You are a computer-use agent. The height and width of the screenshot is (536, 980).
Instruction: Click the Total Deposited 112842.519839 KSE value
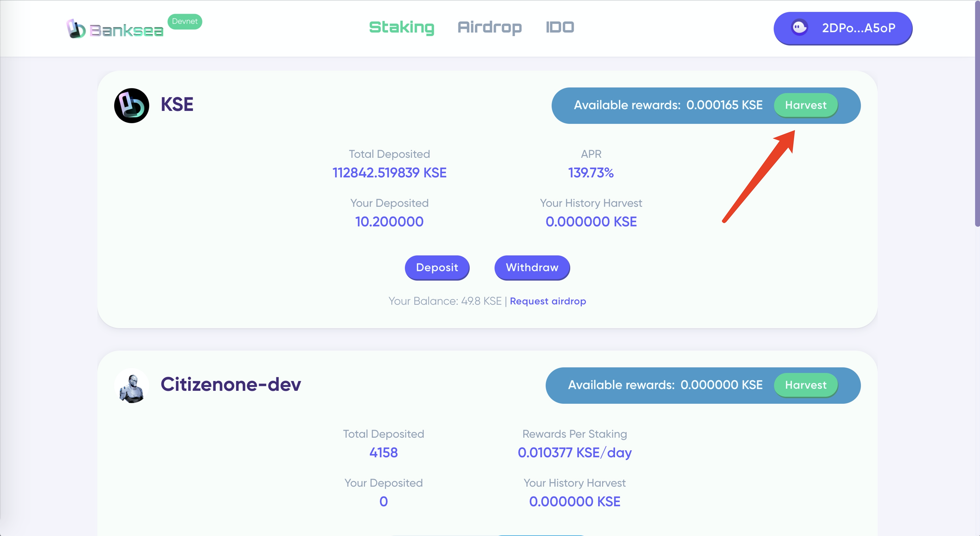[x=389, y=173]
